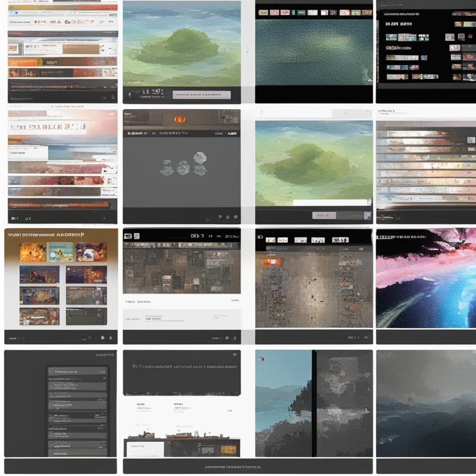Viewport: 476px width, 476px height.
Task: Click the wide bottom bar with centered text
Action: [x=248, y=466]
